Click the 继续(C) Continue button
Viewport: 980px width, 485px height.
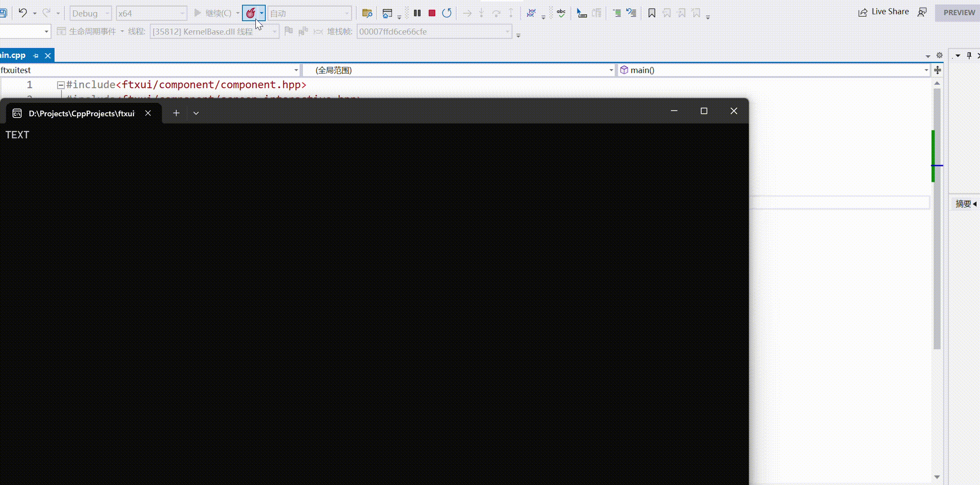(x=215, y=13)
